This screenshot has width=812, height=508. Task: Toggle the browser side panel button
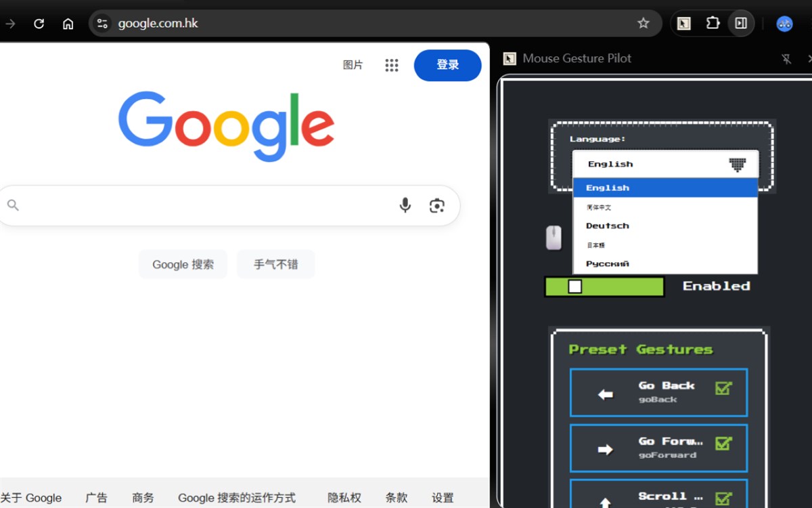[x=741, y=23]
